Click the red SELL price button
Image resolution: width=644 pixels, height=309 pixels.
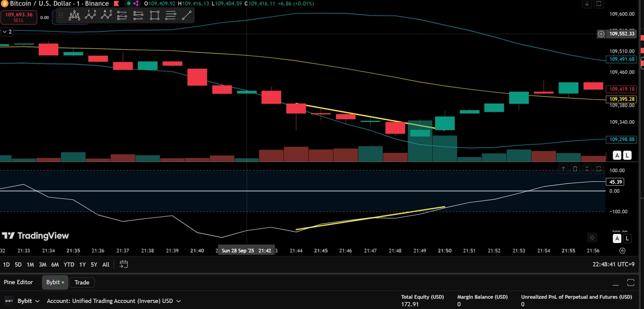(19, 17)
